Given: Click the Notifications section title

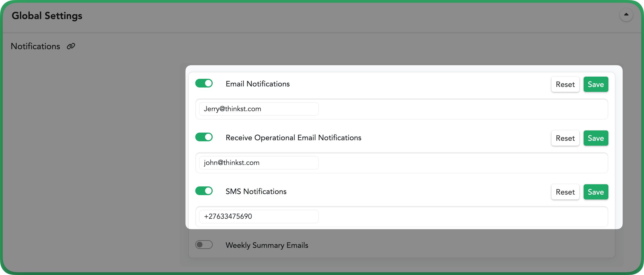Looking at the screenshot, I should point(35,46).
